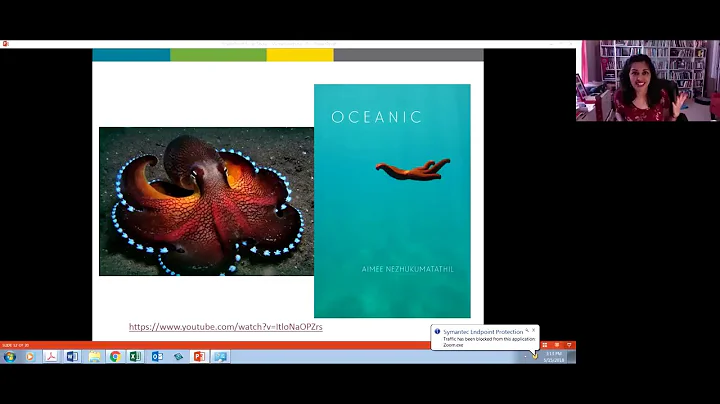Click the Symantec Endpoint Protection balloon title
The width and height of the screenshot is (720, 404).
point(483,331)
